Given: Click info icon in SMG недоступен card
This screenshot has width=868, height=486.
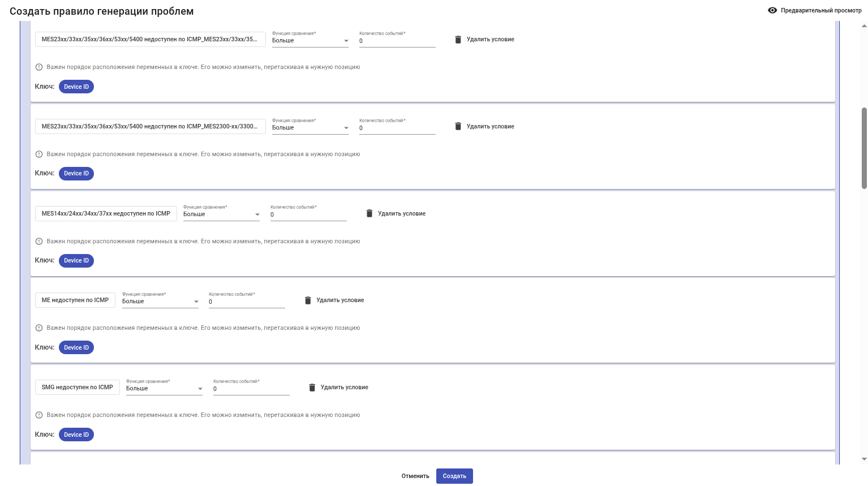Looking at the screenshot, I should click(x=39, y=415).
